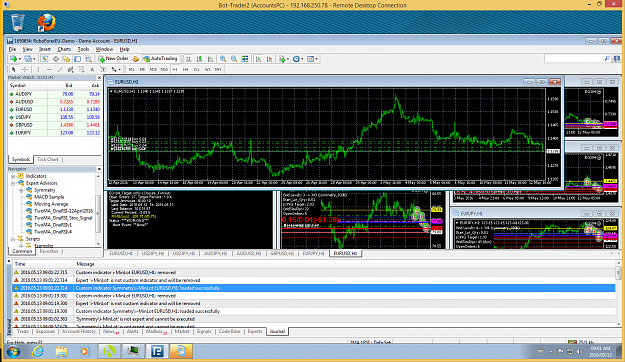This screenshot has width=625, height=362.
Task: Click the New Chart toolbar icon
Action: pyautogui.click(x=15, y=59)
